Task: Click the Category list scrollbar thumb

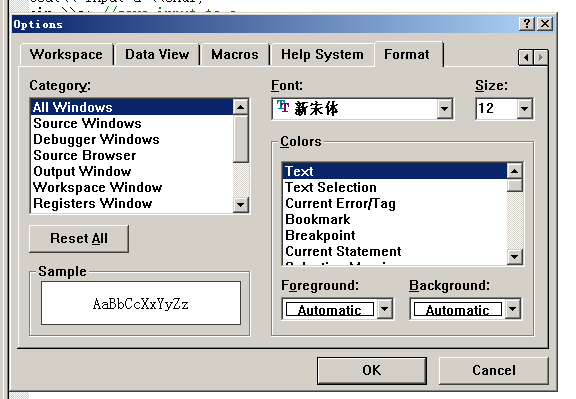Action: click(x=241, y=139)
